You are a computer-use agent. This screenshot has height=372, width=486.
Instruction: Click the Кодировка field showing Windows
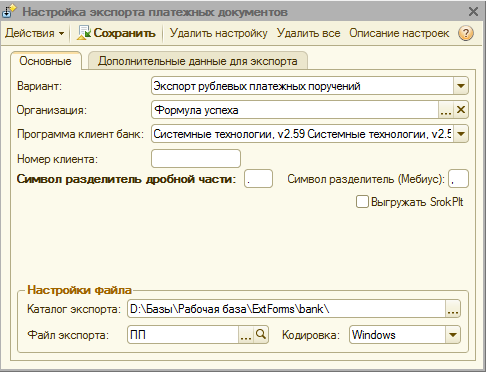(397, 335)
